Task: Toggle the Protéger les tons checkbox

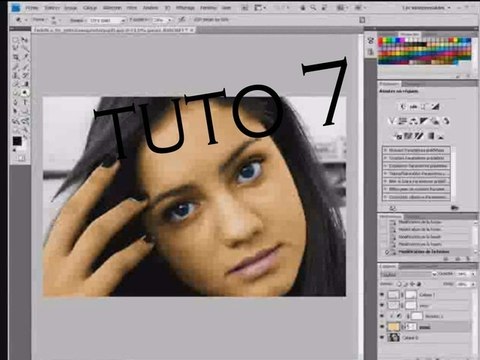Action: point(196,20)
